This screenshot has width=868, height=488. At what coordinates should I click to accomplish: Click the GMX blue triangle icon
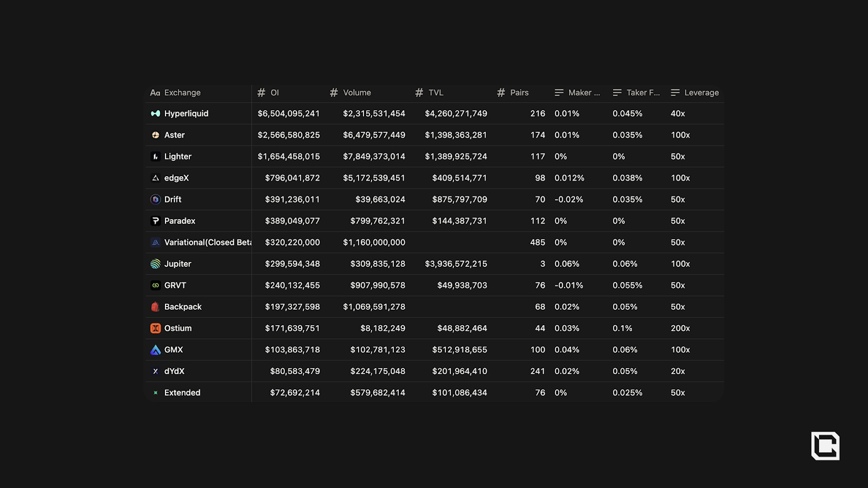pyautogui.click(x=155, y=350)
